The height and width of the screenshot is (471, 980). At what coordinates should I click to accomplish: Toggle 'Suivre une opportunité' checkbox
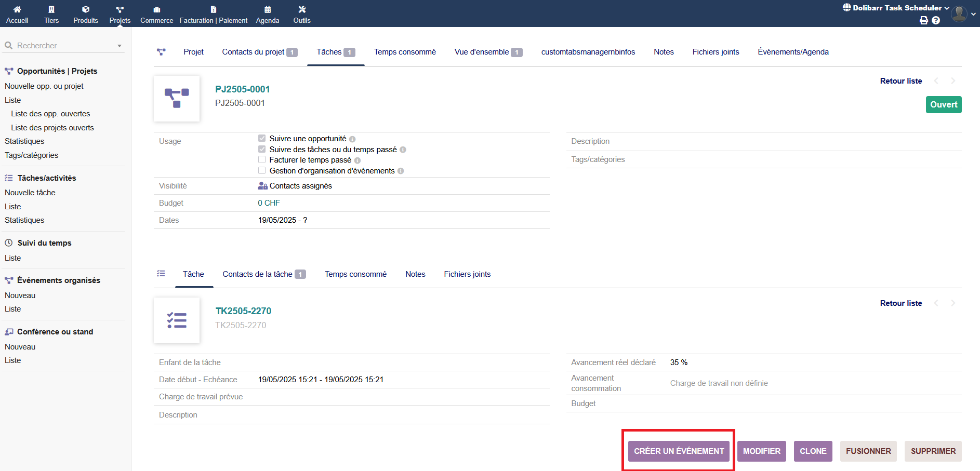coord(262,139)
